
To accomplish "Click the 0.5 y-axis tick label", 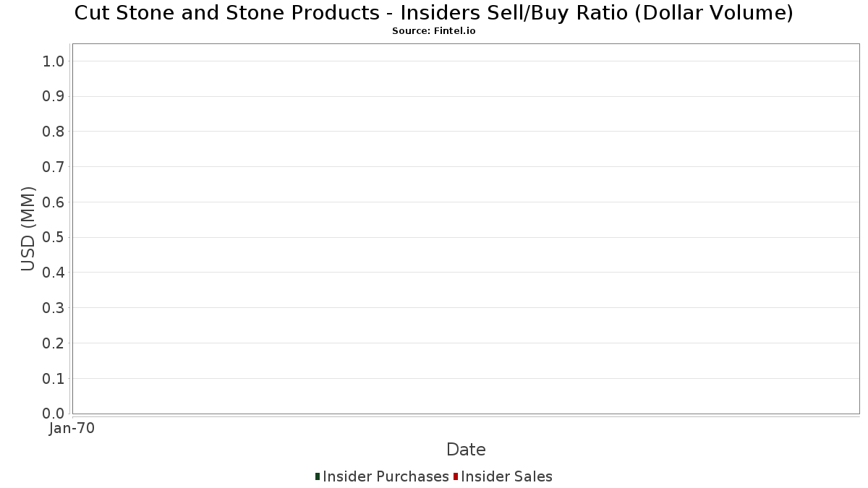I will tap(54, 238).
